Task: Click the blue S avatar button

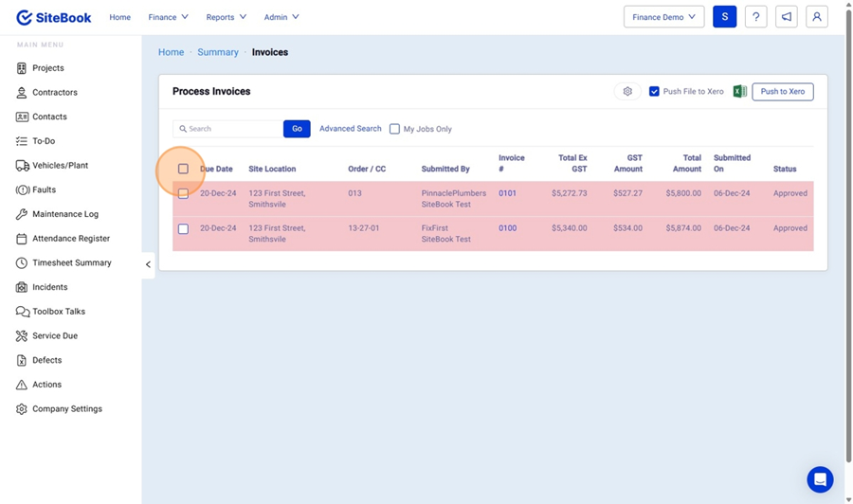Action: coord(724,17)
